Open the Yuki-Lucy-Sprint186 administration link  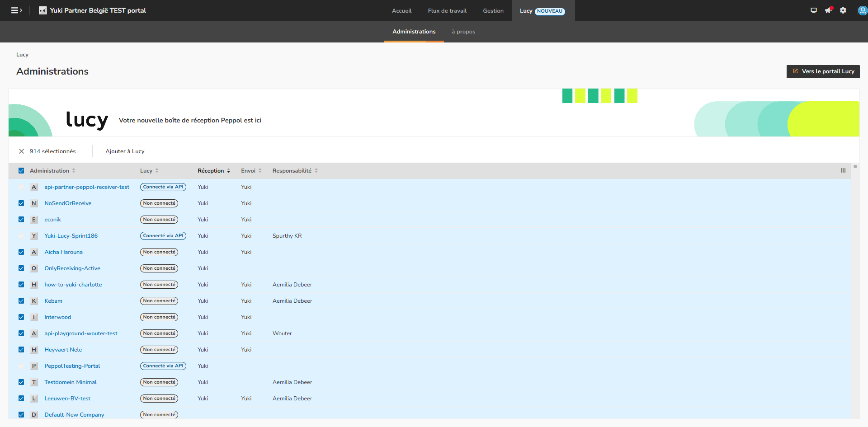[x=71, y=236]
